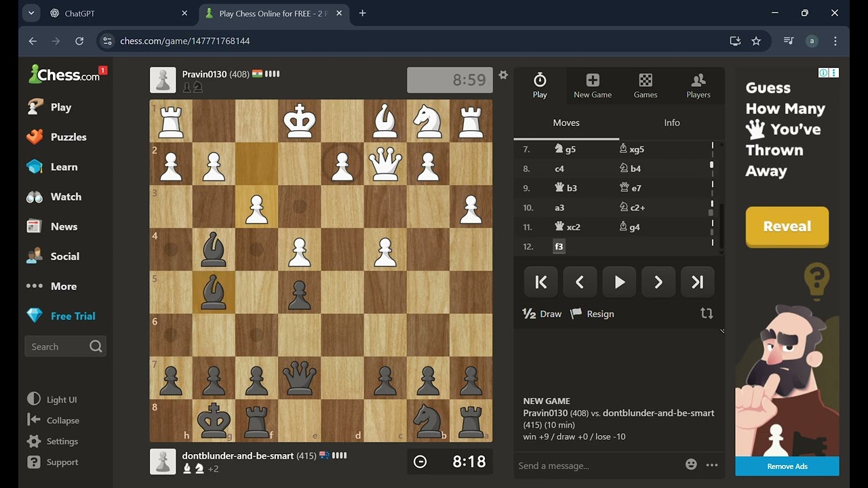Switch to the Moves tab

click(x=566, y=123)
